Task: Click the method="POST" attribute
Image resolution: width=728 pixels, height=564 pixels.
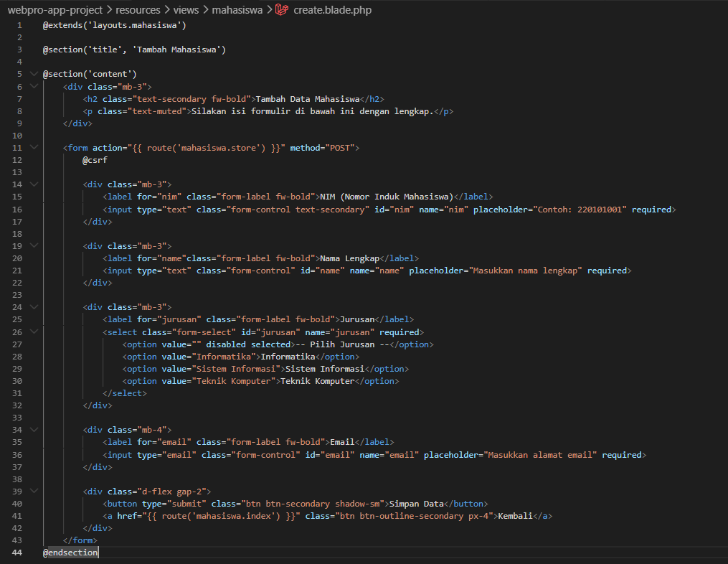Action: [322, 148]
